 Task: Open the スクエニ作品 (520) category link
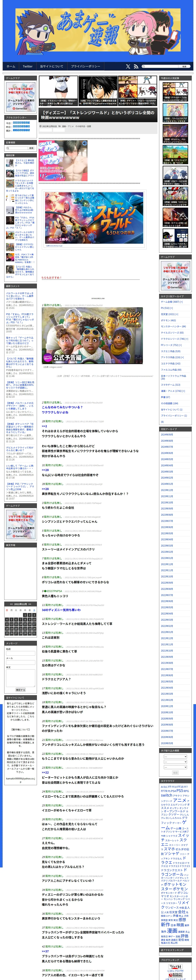pyautogui.click(x=171, y=351)
